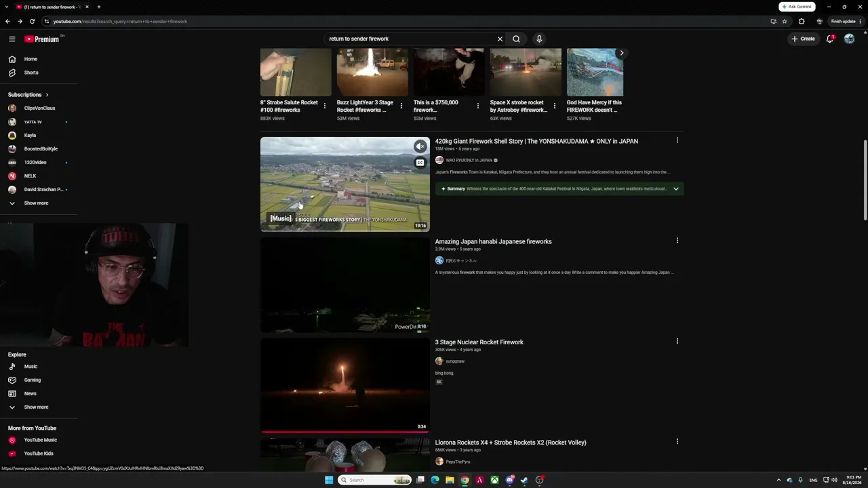Expand the Summary of the 420kg video
The image size is (868, 488).
(675, 188)
